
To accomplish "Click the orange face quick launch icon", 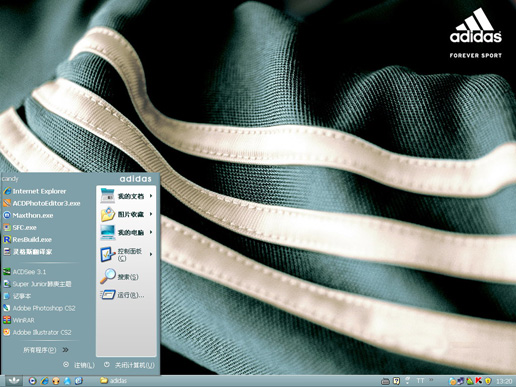I will click(x=56, y=381).
